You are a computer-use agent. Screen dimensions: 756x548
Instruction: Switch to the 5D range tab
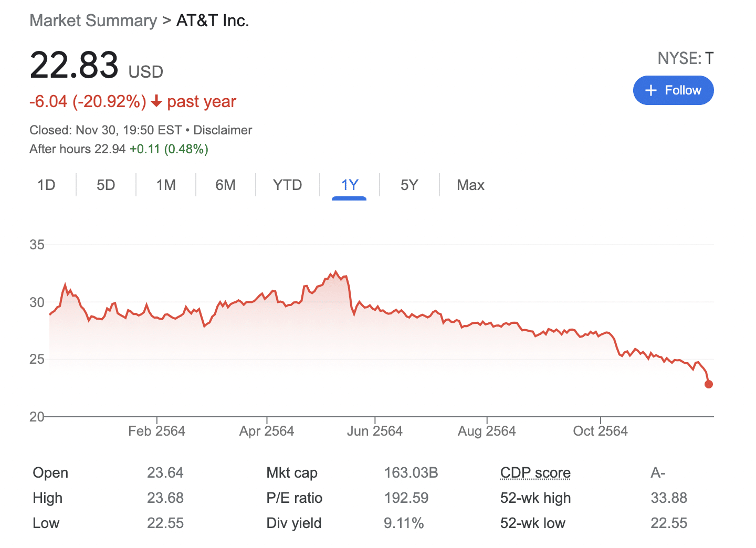click(x=106, y=185)
